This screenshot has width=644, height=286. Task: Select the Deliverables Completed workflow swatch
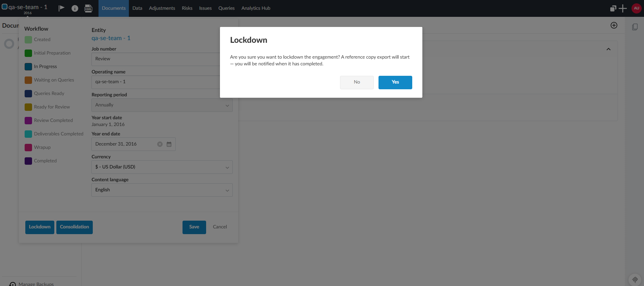[x=28, y=134]
